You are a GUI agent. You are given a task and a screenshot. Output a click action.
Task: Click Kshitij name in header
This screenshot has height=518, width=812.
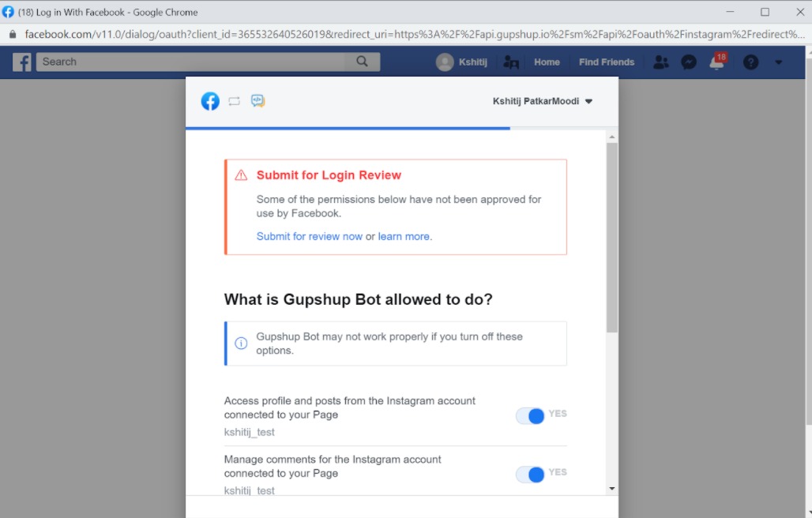point(473,62)
